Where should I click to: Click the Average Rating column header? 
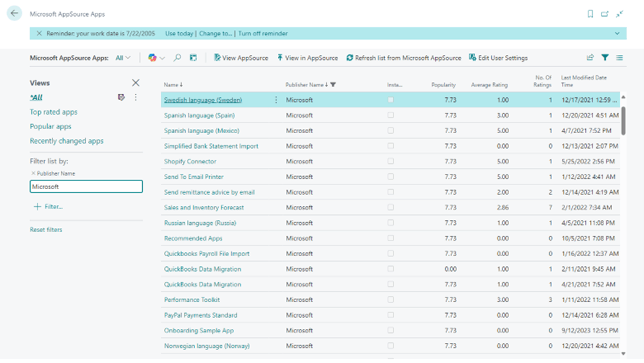[489, 85]
